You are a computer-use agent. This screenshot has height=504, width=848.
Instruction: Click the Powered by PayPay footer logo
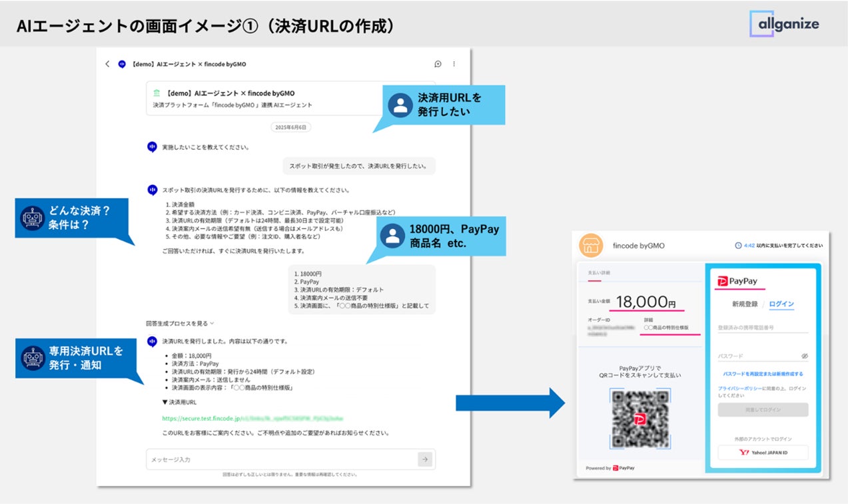pos(624,468)
